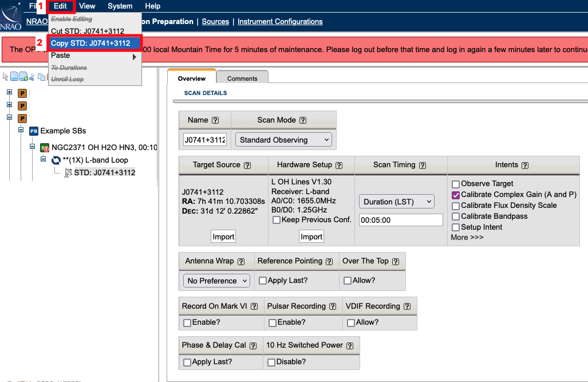The width and height of the screenshot is (588, 382).
Task: Click the green SB icon for NGC2371
Action: point(45,147)
